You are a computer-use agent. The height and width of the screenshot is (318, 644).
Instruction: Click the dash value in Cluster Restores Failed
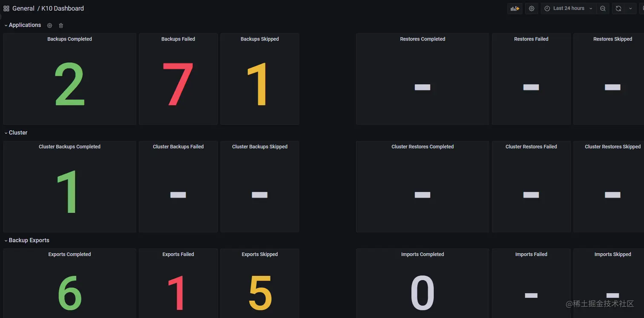tap(531, 195)
